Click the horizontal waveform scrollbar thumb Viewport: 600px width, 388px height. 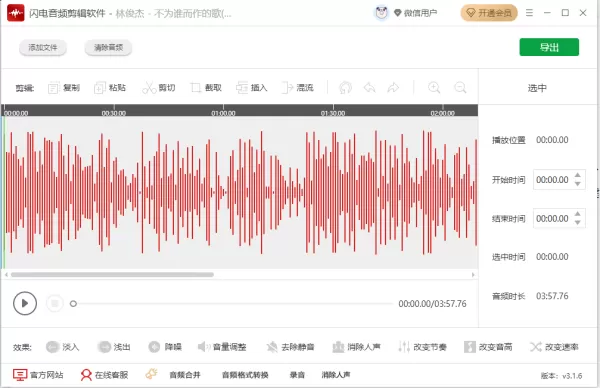tap(112, 275)
